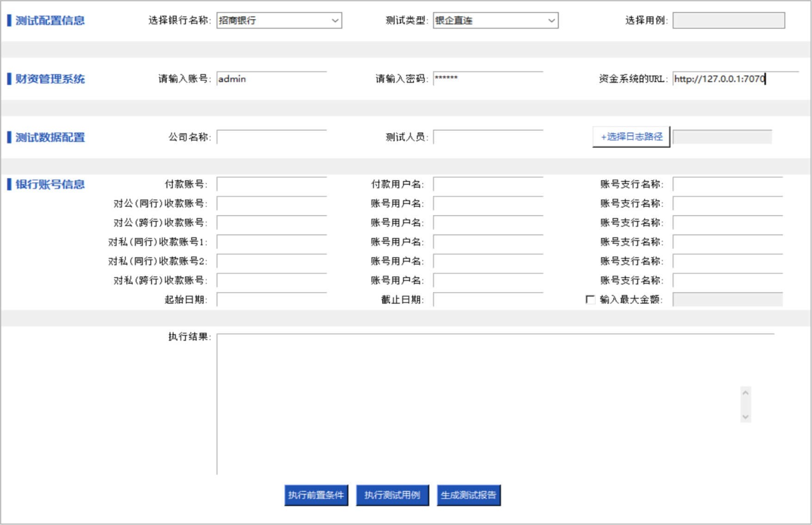Click inside the 执行结果 text area
Viewport: 812px width, 525px height.
point(477,403)
